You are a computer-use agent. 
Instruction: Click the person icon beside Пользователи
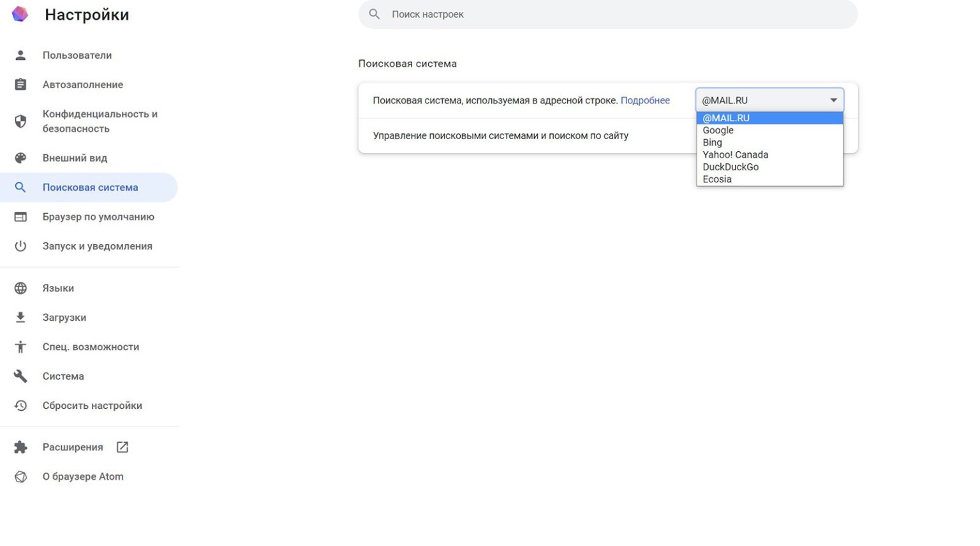20,55
